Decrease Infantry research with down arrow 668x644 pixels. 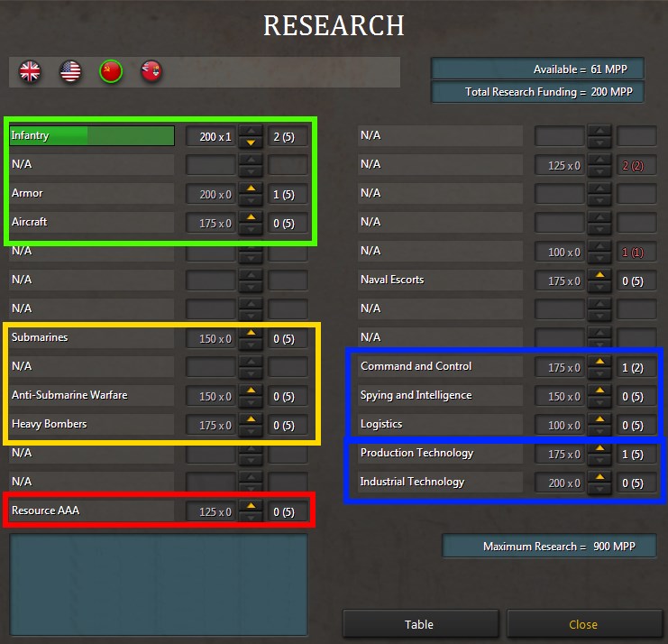251,143
